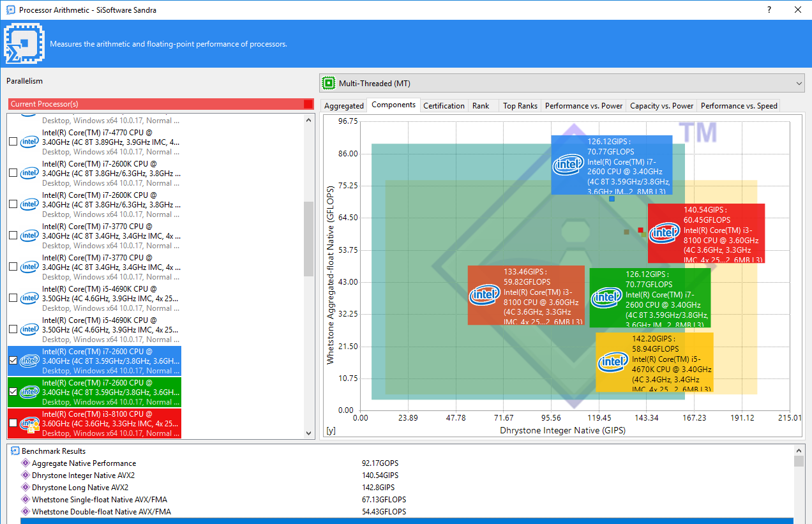This screenshot has height=524, width=812.
Task: Click the green Multi-Threaded chip icon
Action: click(329, 83)
